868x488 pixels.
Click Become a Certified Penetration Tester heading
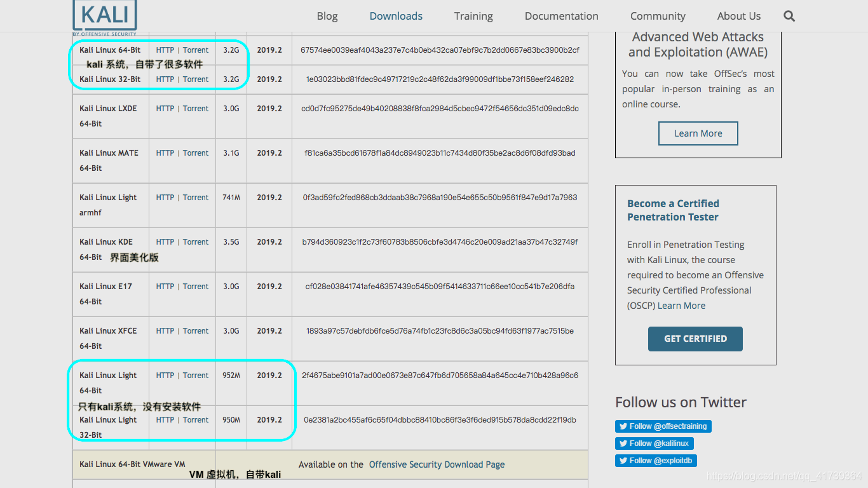[x=673, y=210]
